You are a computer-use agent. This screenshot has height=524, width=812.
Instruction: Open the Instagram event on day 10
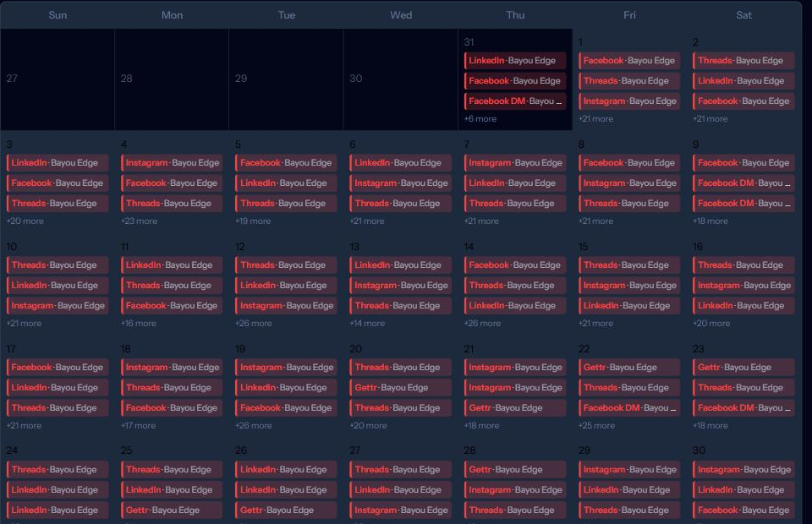(x=58, y=306)
